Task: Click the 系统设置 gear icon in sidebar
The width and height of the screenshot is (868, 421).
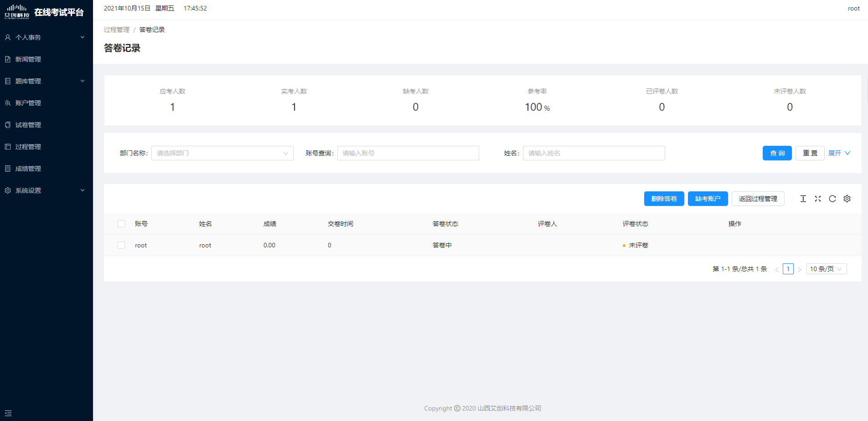Action: click(8, 190)
